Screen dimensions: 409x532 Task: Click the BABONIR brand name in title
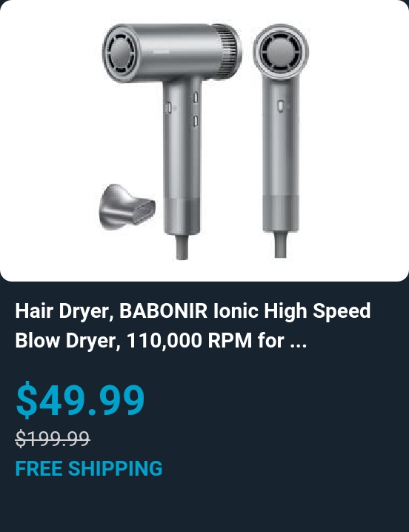(x=164, y=310)
